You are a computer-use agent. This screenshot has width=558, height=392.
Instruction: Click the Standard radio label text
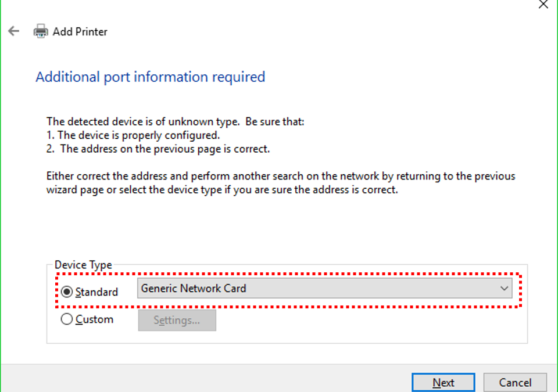coord(96,292)
